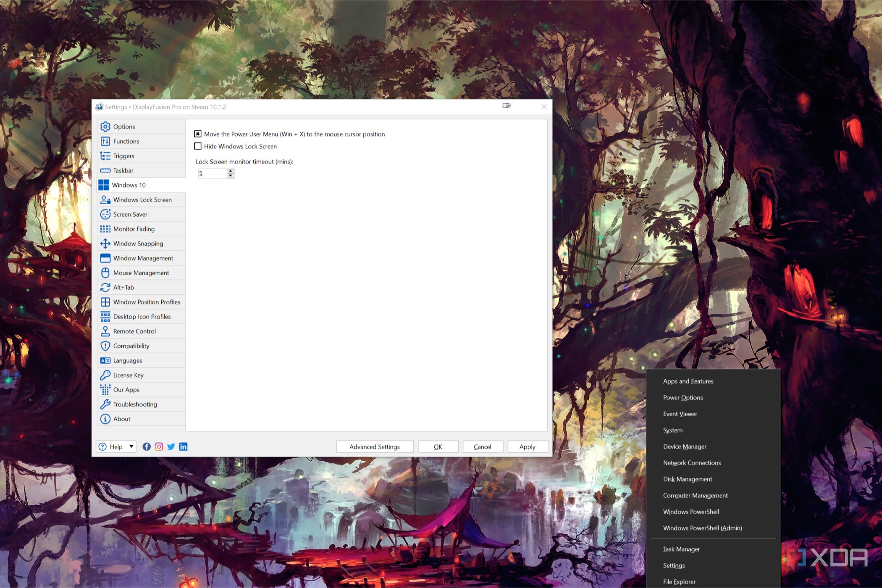The width and height of the screenshot is (882, 588).
Task: Open the LinkedIn social icon
Action: (183, 447)
